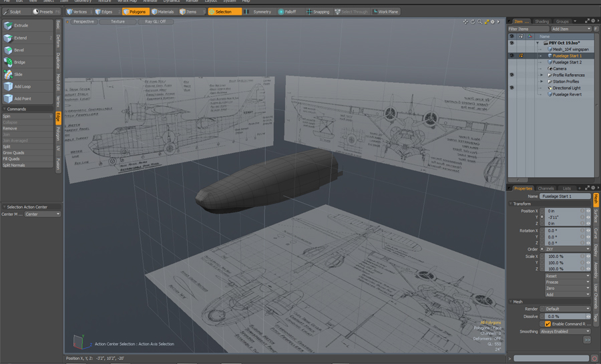Screen dimensions: 601x364
Task: Toggle Position Y channel keyframe dot
Action: [x=542, y=217]
